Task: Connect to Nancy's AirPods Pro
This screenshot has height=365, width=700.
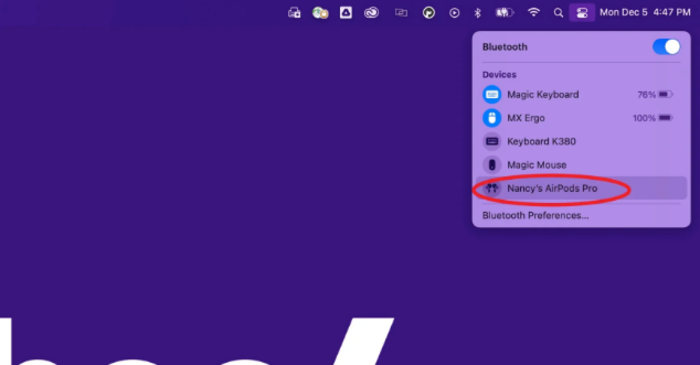Action: pyautogui.click(x=581, y=188)
